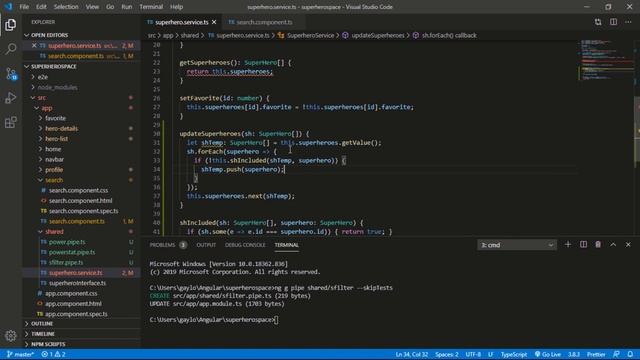Collapse the src folder

[82, 98]
